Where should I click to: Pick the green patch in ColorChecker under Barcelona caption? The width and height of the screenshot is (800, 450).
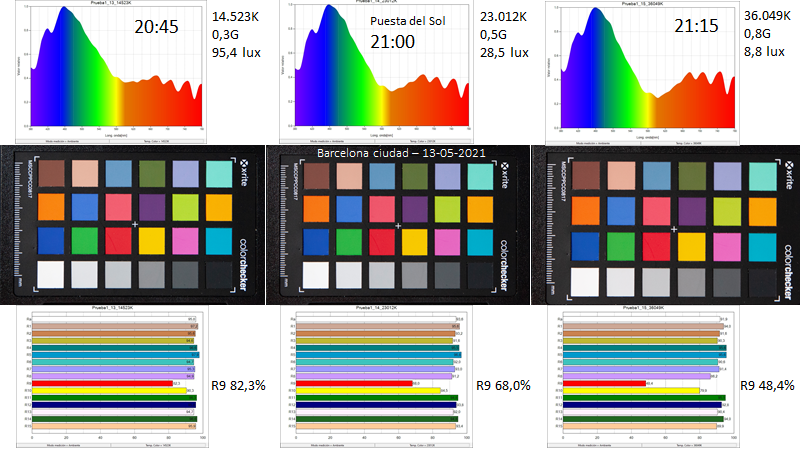click(349, 242)
